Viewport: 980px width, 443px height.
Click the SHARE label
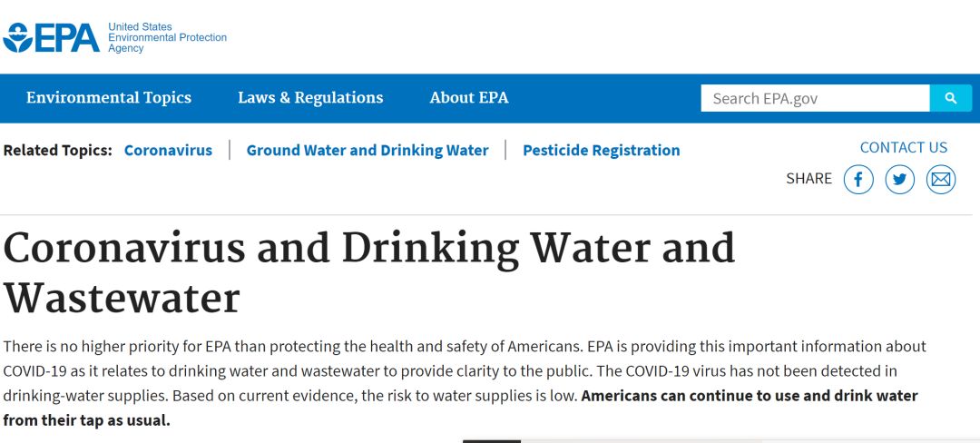click(808, 179)
